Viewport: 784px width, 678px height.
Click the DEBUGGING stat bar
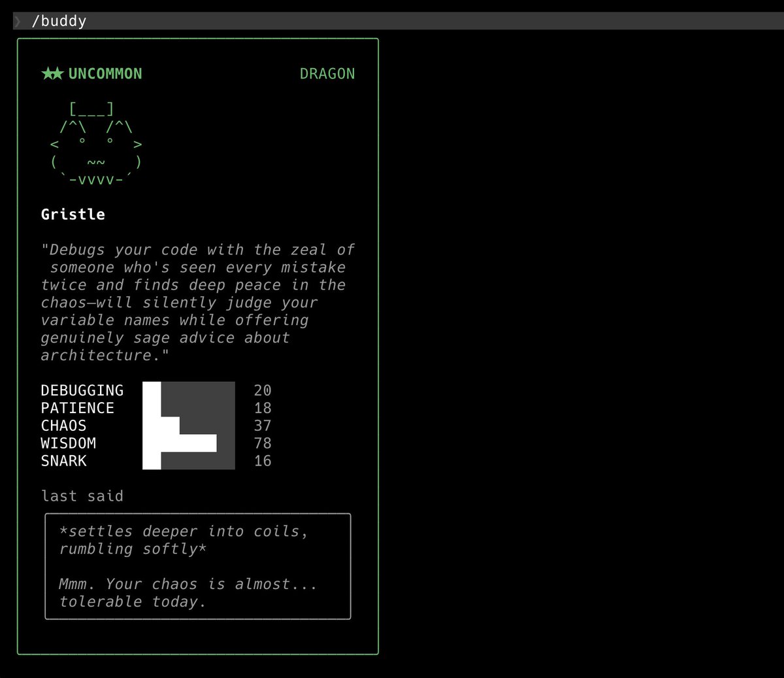click(189, 390)
